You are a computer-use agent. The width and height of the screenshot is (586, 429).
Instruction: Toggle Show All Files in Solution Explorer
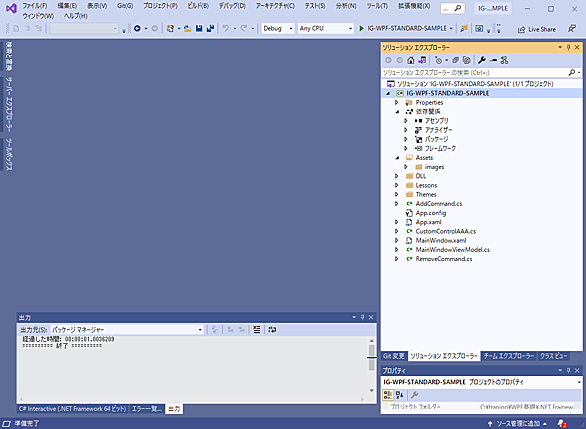466,60
